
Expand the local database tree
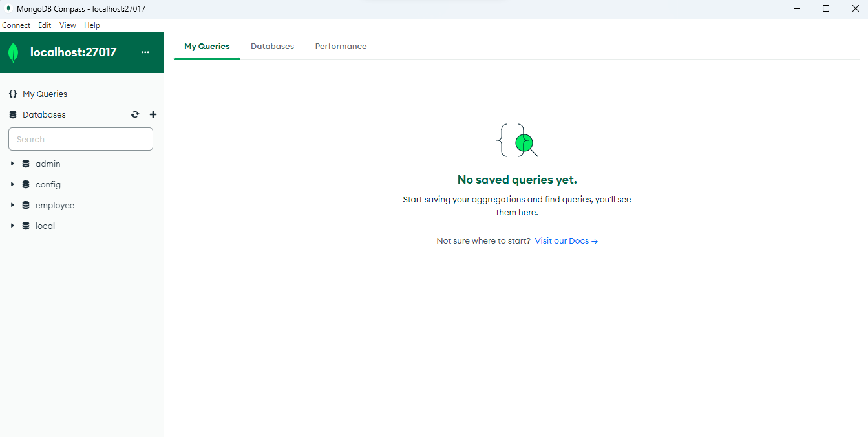click(x=12, y=226)
